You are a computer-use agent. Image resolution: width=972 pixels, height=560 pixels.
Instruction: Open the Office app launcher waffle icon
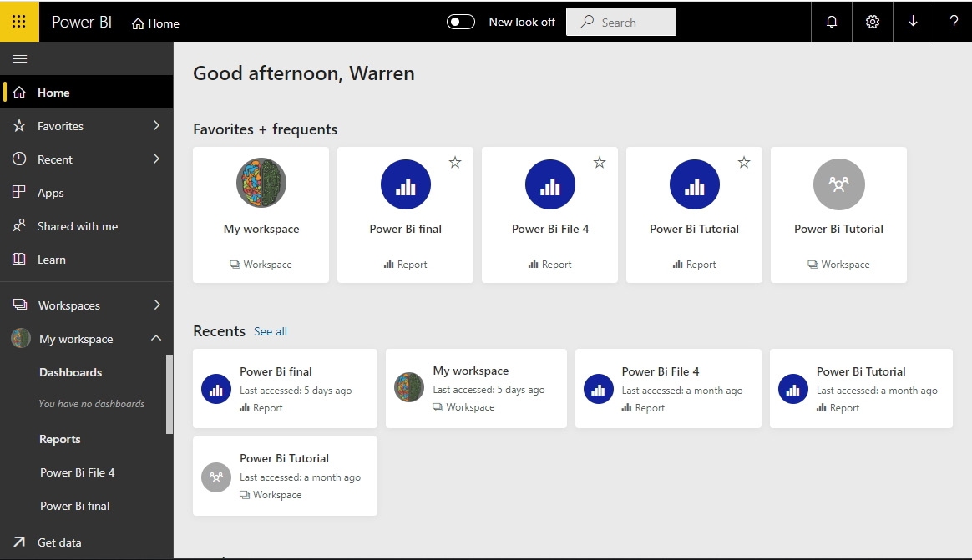pyautogui.click(x=18, y=21)
